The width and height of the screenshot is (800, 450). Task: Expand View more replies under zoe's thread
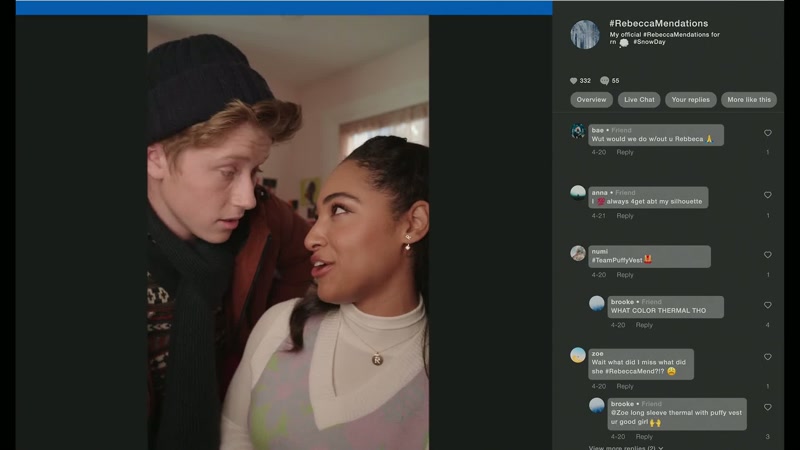tap(626, 447)
